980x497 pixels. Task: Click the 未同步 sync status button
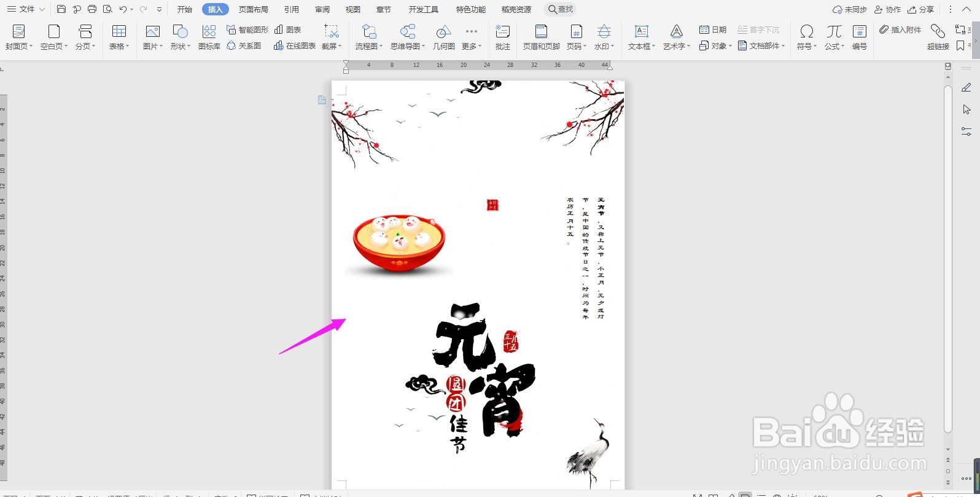(850, 9)
